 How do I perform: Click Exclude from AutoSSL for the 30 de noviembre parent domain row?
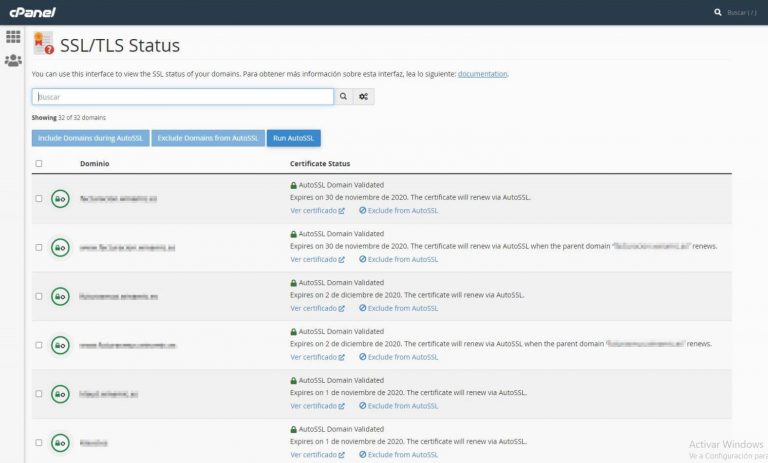tap(399, 259)
